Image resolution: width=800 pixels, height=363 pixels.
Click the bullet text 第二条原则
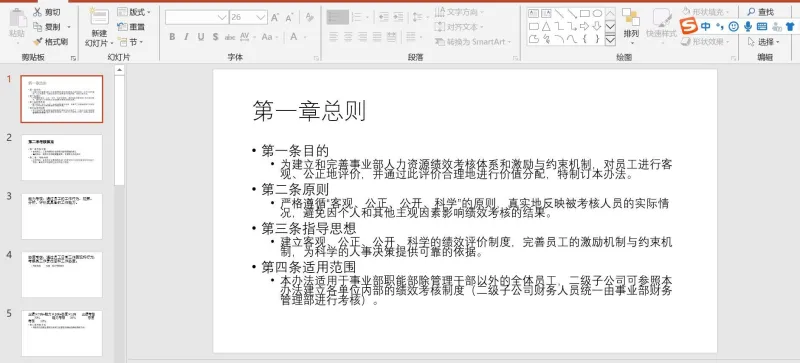(x=295, y=189)
